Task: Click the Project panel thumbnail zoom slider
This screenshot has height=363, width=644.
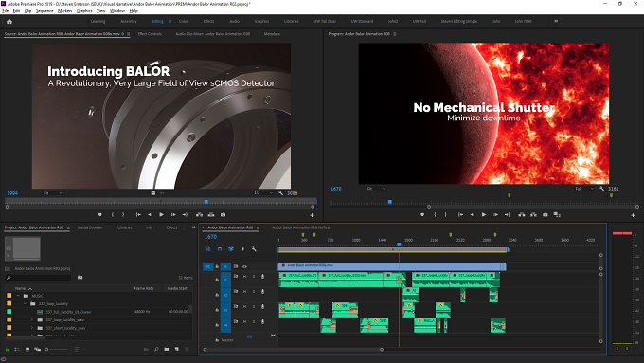Action: coord(57,349)
